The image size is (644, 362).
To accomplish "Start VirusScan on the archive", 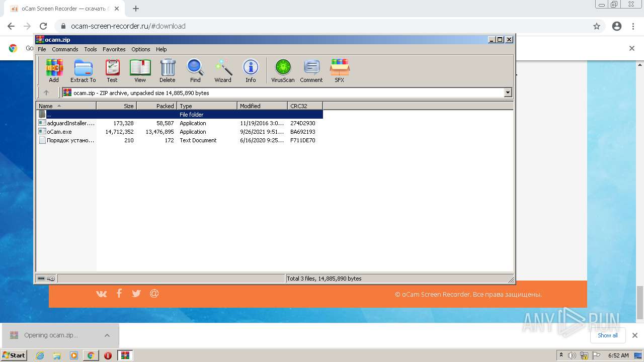I will [x=283, y=71].
